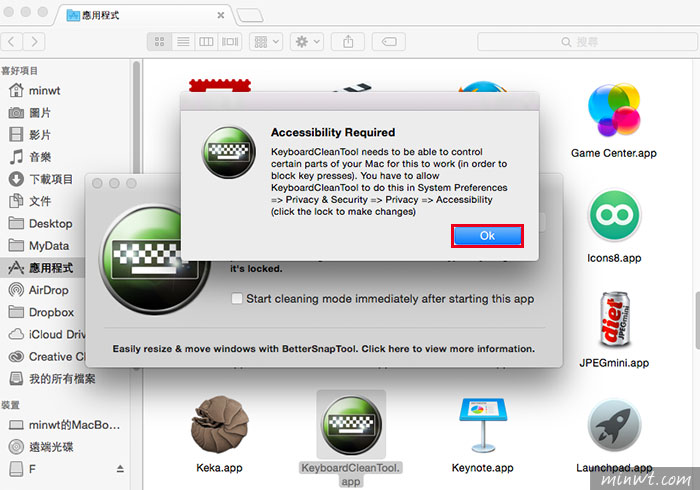Eject the F drive
This screenshot has height=490, width=700.
point(120,469)
